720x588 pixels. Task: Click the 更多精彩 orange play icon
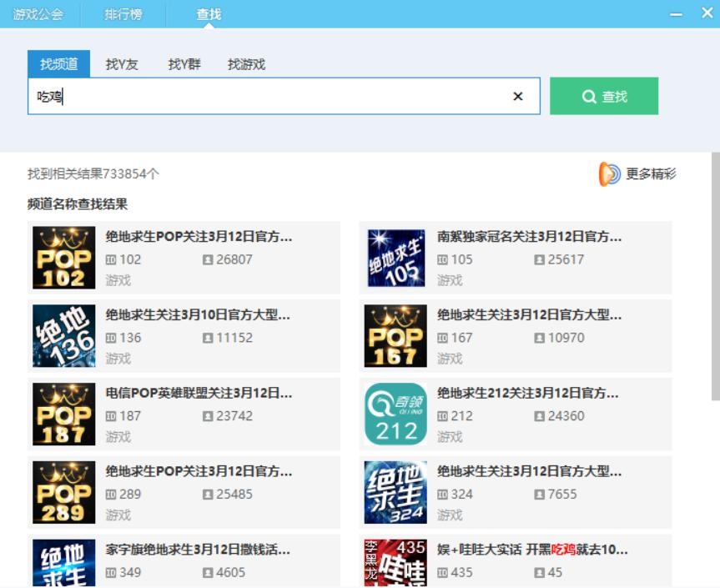click(610, 173)
